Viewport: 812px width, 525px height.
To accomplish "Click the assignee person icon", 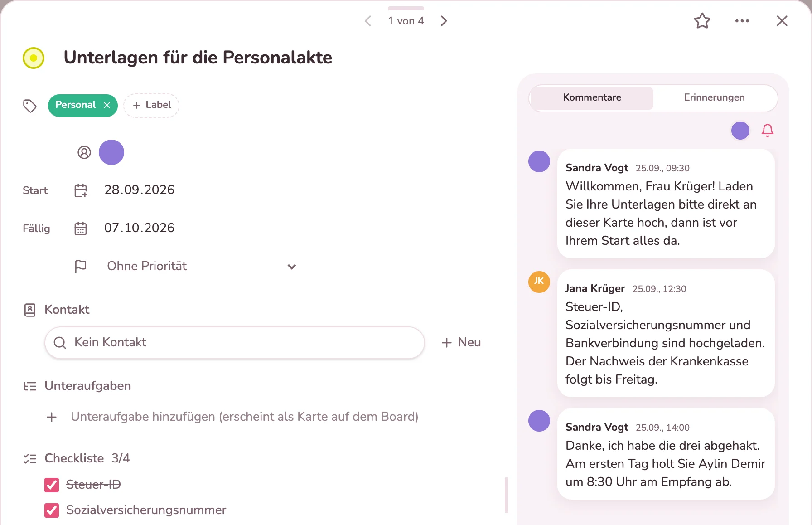I will pos(84,152).
